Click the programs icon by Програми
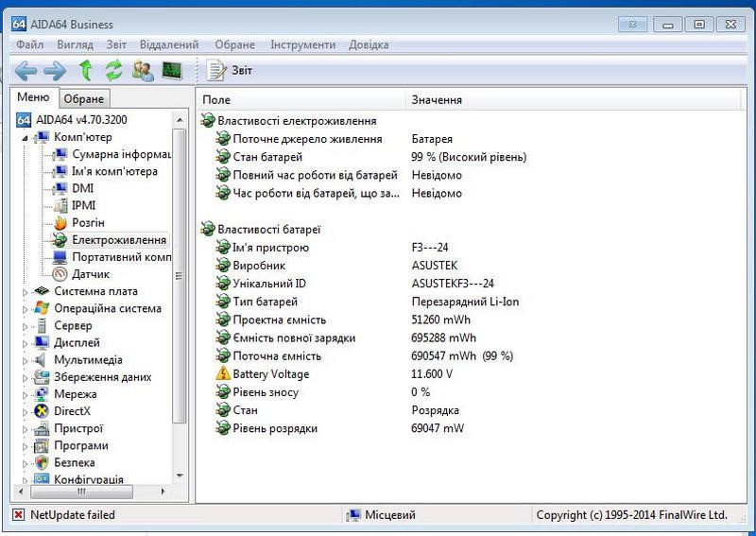This screenshot has width=756, height=536. coord(42,445)
